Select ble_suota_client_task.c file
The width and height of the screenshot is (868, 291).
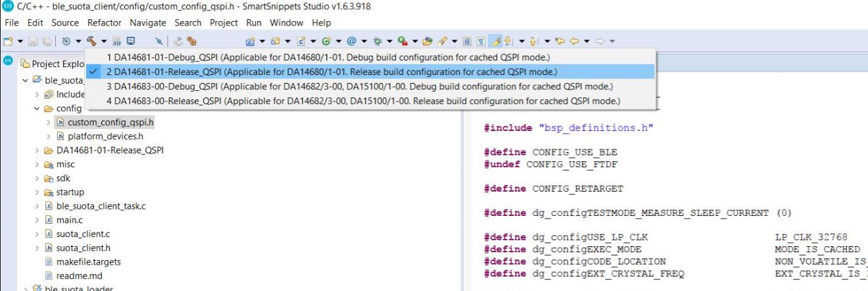tap(101, 206)
